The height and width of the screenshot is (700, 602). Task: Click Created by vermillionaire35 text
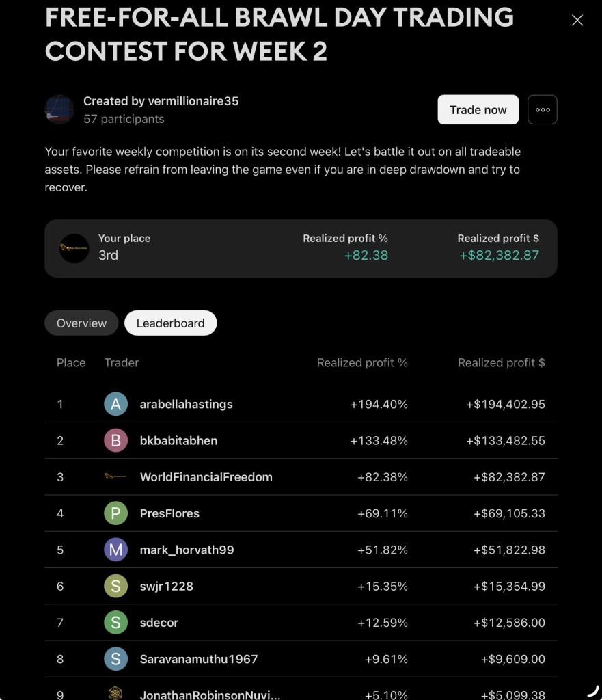point(161,101)
